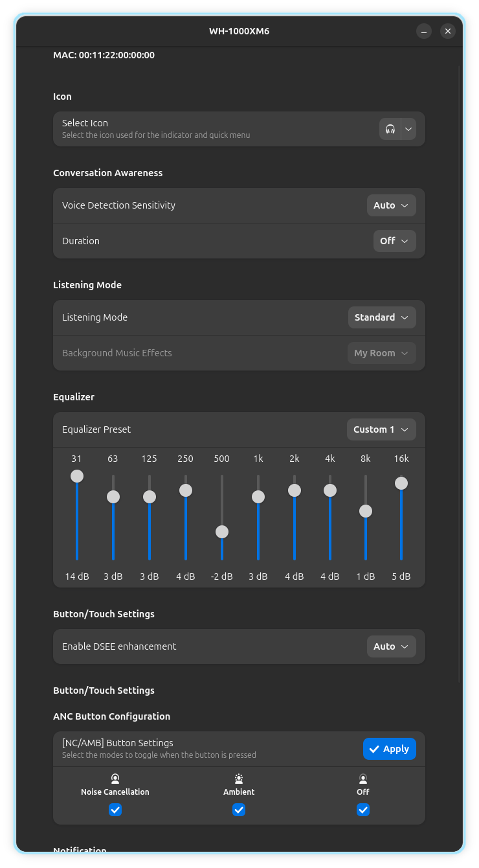479x868 pixels.
Task: Open the Equalizer Preset Custom 1 dropdown
Action: pyautogui.click(x=382, y=429)
